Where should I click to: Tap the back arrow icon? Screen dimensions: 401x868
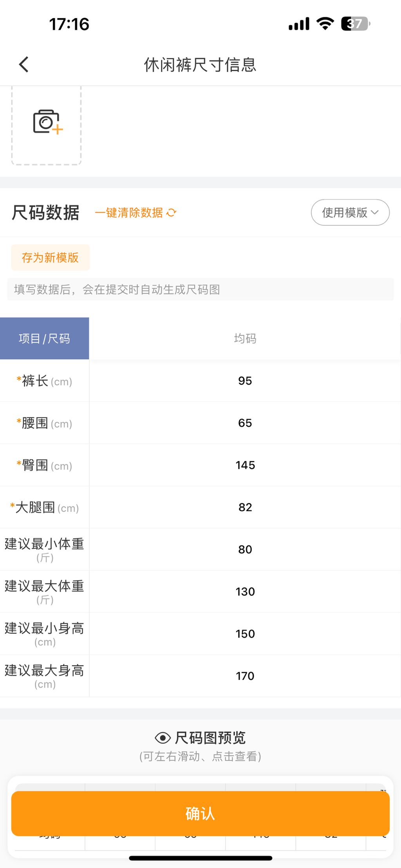coord(24,65)
